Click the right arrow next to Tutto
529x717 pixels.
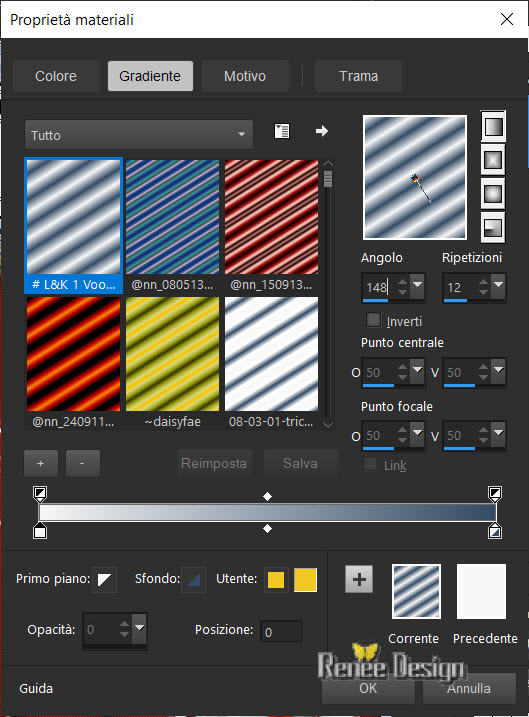coord(322,131)
